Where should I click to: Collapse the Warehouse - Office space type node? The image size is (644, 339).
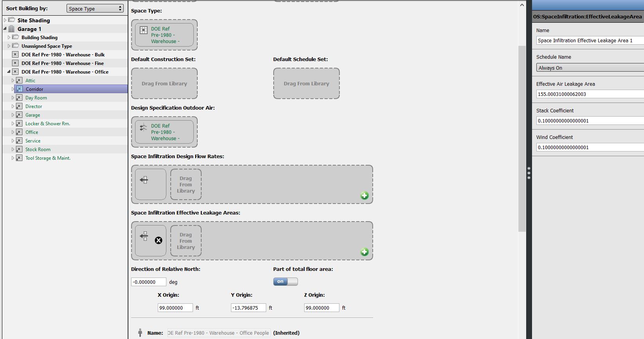pyautogui.click(x=9, y=72)
